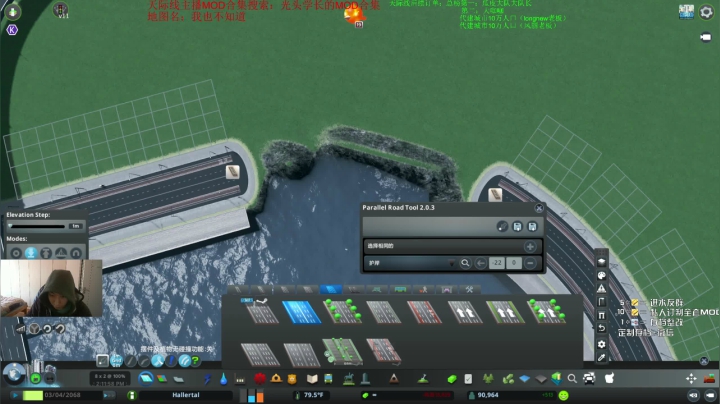Open the public transport menu
Screen dimensions: 720x404
click(328, 379)
